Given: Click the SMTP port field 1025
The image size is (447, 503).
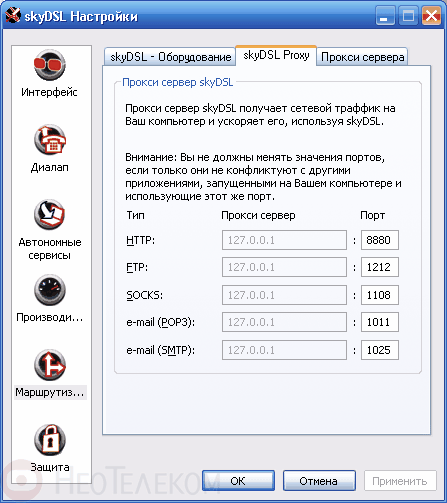Looking at the screenshot, I should (x=380, y=350).
